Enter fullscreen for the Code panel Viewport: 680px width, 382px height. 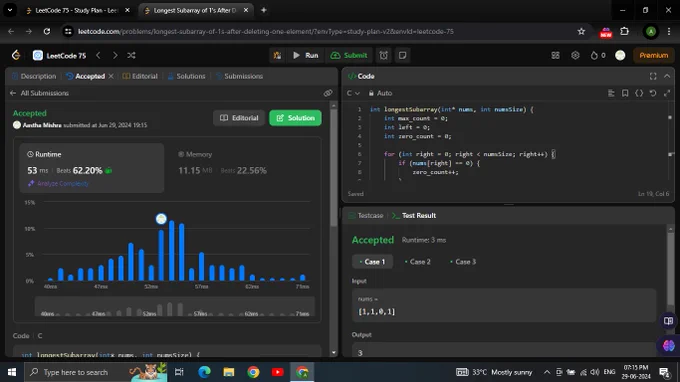coord(653,76)
